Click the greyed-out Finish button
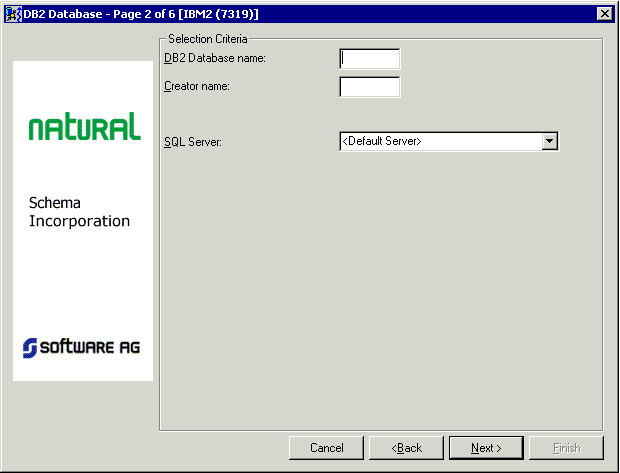The height and width of the screenshot is (473, 620). pyautogui.click(x=566, y=448)
